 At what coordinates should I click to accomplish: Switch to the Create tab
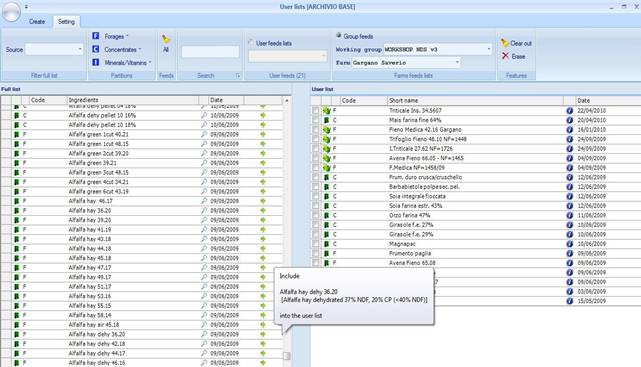coord(37,22)
